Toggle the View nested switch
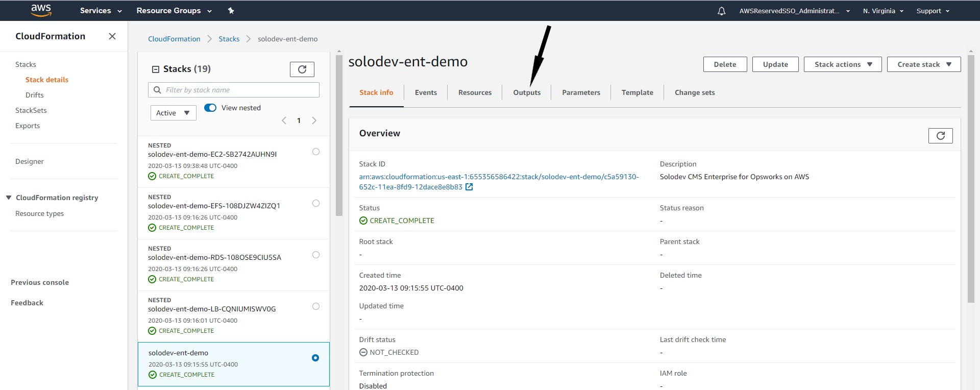980x390 pixels. 210,108
